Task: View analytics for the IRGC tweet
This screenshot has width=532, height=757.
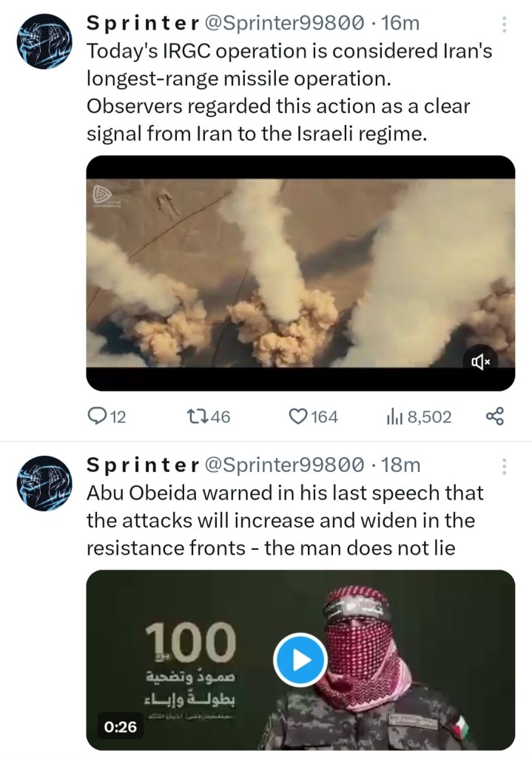Action: pyautogui.click(x=394, y=417)
